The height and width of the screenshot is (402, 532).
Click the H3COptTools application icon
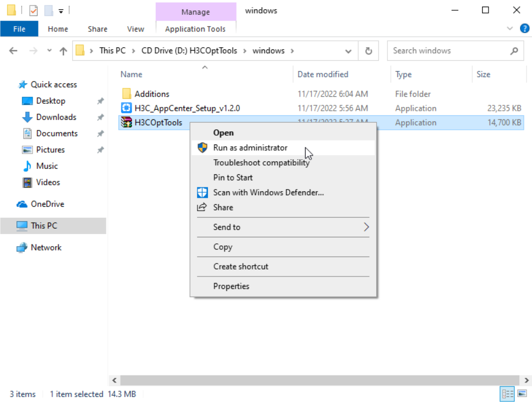[x=126, y=122]
